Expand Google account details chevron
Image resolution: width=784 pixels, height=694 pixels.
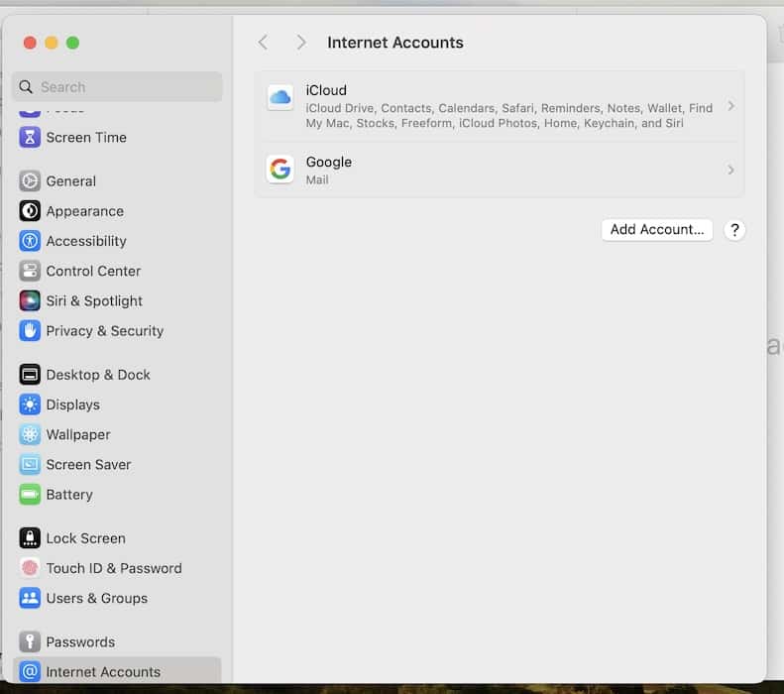point(730,171)
